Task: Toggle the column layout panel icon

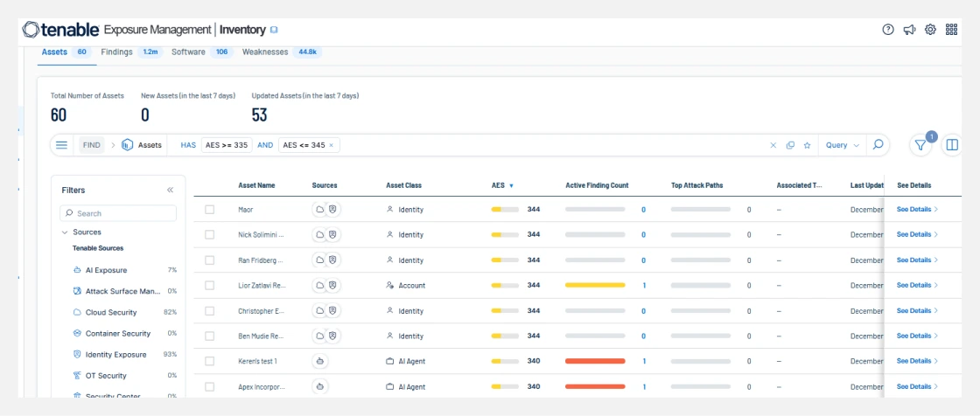Action: point(952,145)
